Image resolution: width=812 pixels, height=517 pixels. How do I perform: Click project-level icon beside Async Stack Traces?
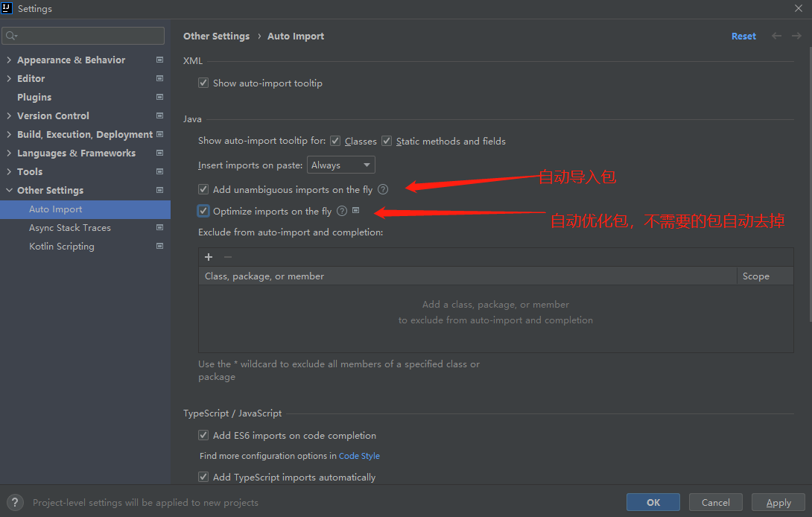click(159, 228)
